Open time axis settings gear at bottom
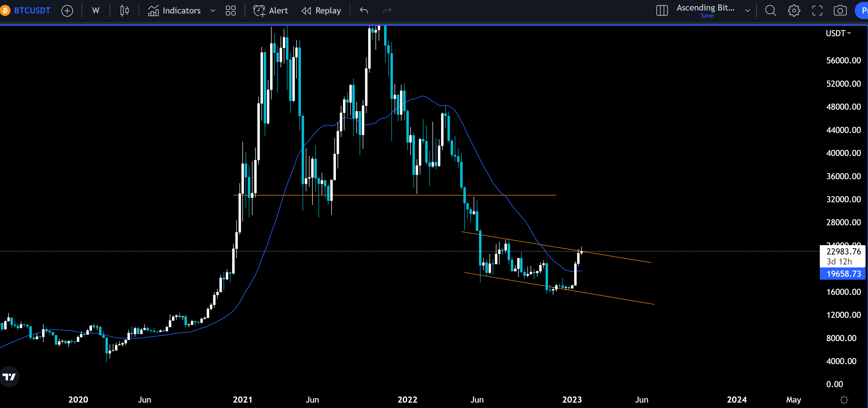Viewport: 868px width, 408px height. 844,400
